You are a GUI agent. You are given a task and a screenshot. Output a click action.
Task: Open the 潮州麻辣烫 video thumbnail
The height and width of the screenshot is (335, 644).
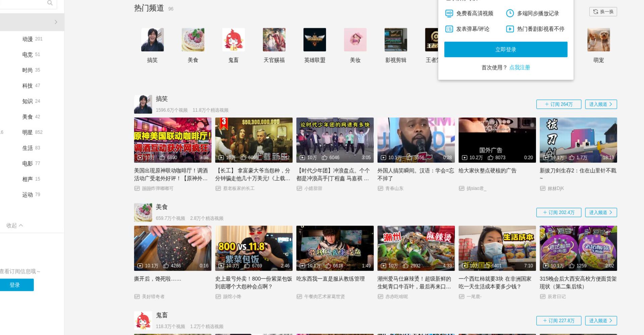(x=416, y=248)
